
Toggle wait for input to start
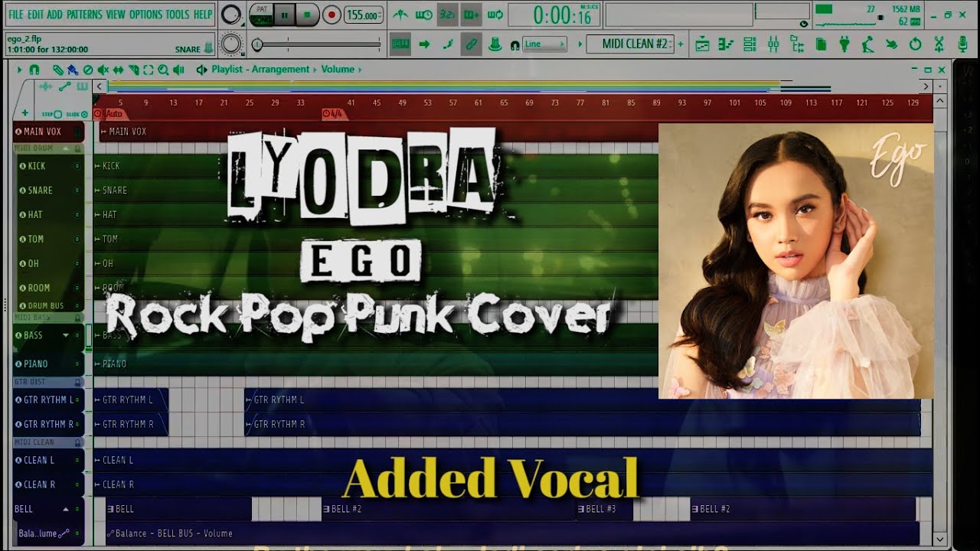pyautogui.click(x=423, y=15)
